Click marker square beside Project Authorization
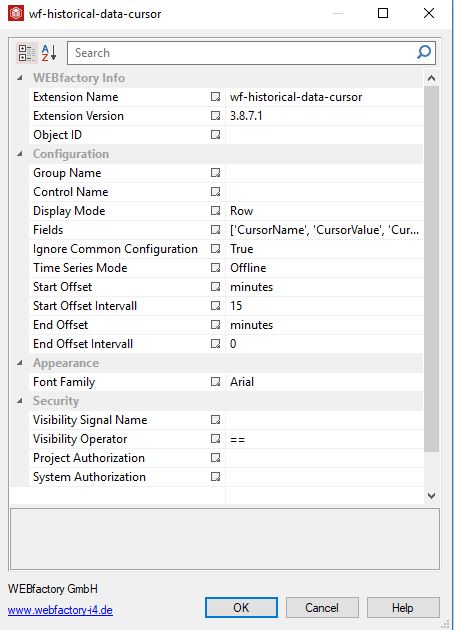This screenshot has width=454, height=630. [x=215, y=458]
